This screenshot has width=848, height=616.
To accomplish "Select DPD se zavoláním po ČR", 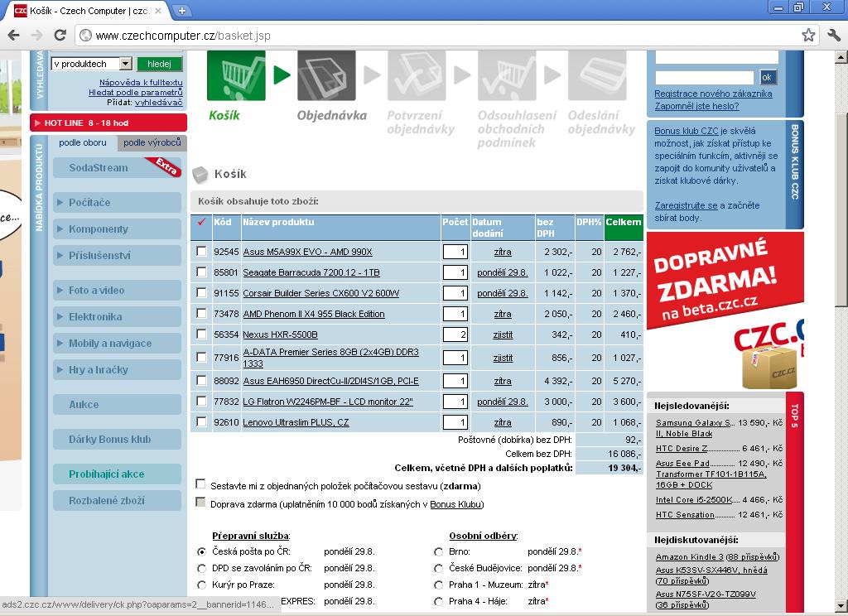I will pos(202,569).
